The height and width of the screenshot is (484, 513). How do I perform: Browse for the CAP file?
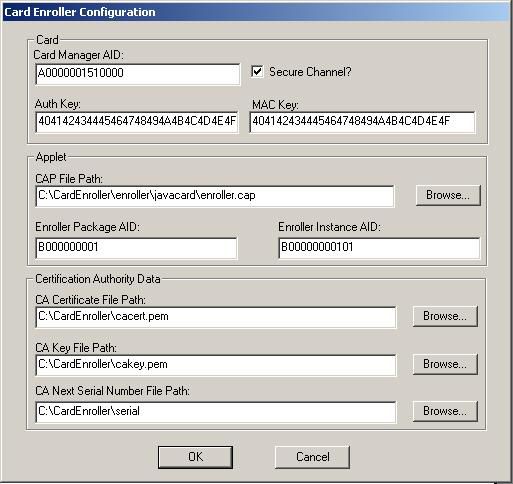click(x=448, y=195)
